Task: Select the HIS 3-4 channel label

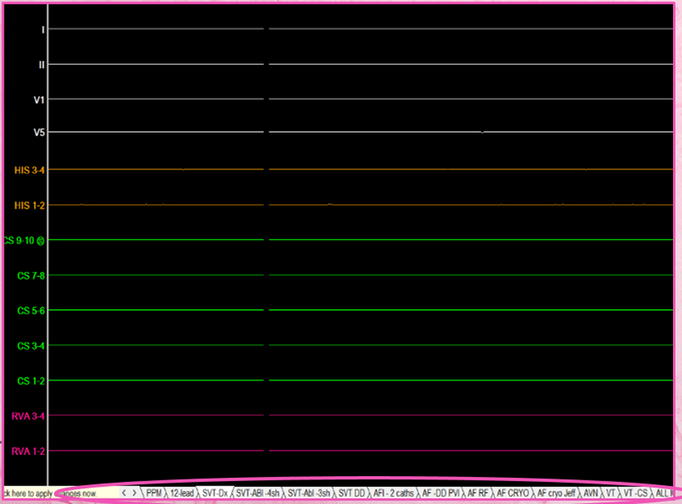Action: (29, 170)
